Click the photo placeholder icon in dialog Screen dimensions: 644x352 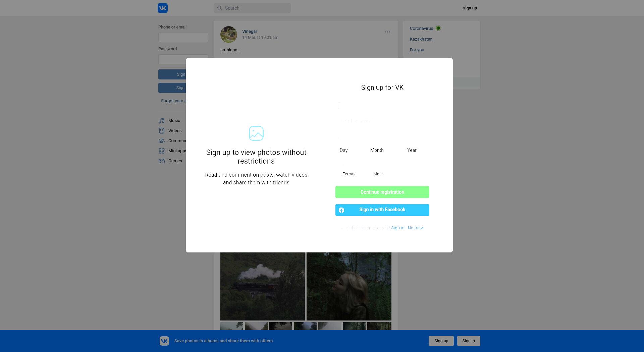(x=256, y=133)
